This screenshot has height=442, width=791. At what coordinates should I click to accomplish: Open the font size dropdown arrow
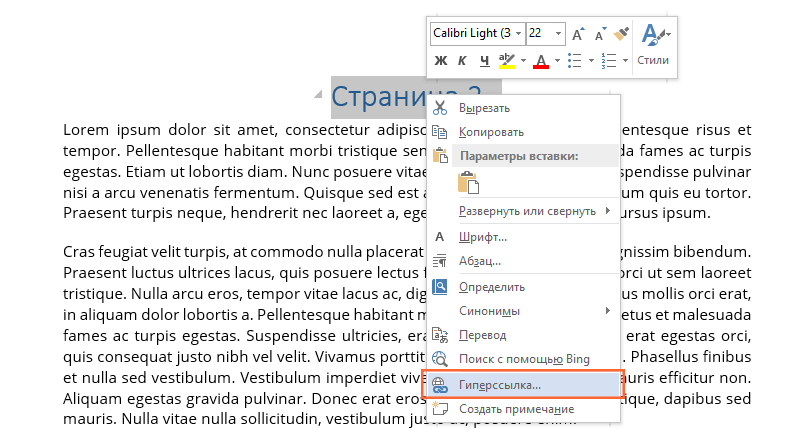pos(558,34)
